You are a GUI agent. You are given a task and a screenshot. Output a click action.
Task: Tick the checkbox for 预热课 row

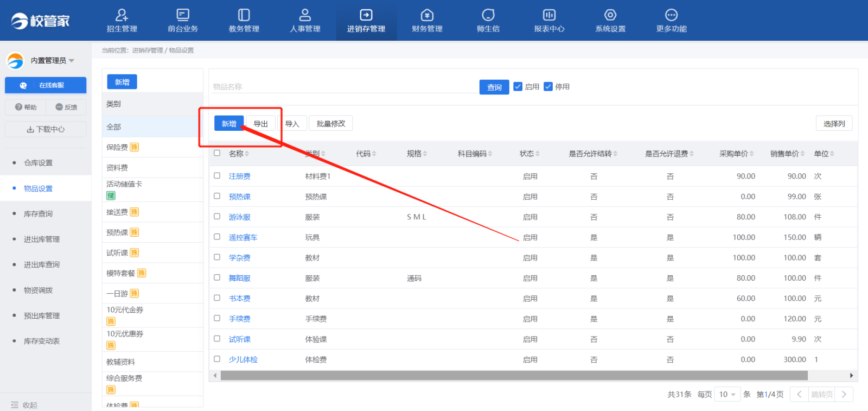[217, 196]
